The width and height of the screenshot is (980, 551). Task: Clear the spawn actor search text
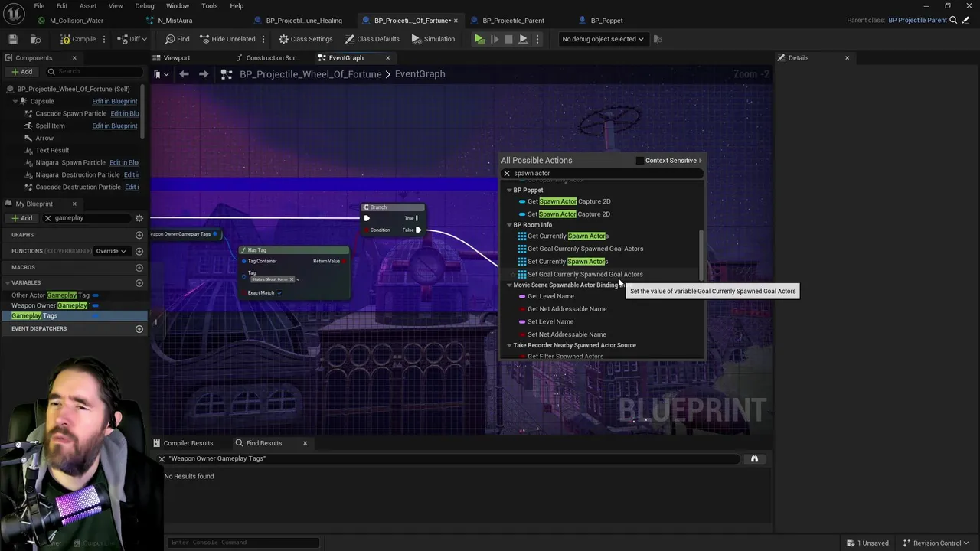[x=507, y=174]
